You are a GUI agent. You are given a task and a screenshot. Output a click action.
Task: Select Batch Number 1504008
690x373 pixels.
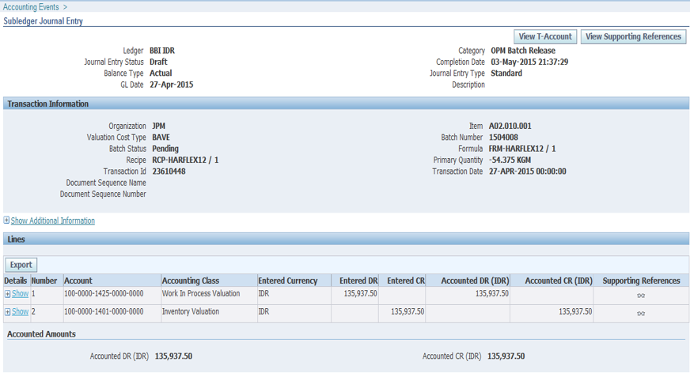click(x=503, y=138)
